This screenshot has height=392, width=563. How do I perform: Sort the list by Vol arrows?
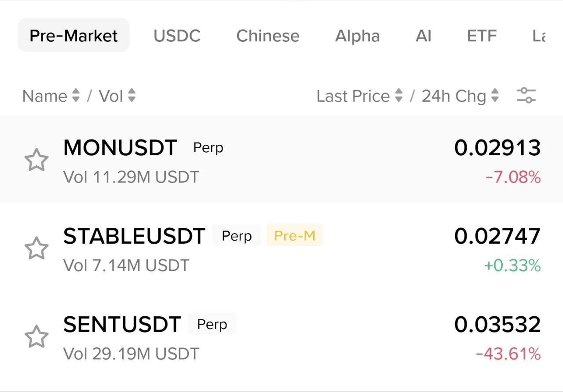coord(132,95)
